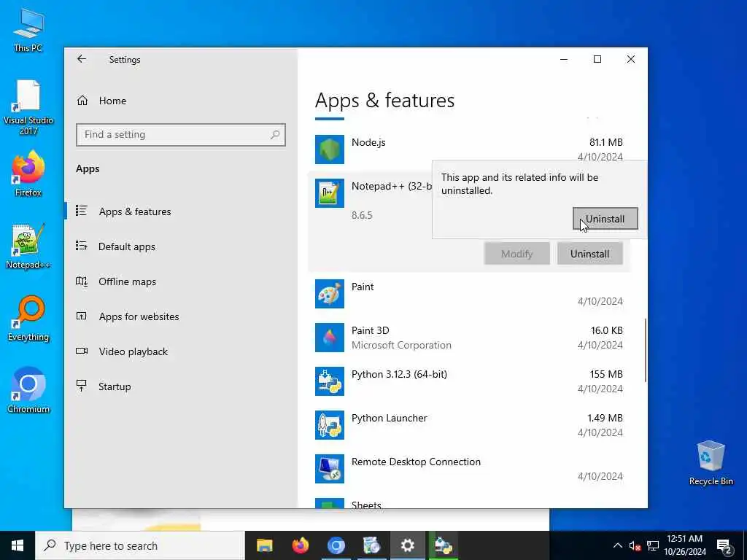
Task: Click Python 3.12.3 (64-bit) entry text
Action: pos(399,374)
